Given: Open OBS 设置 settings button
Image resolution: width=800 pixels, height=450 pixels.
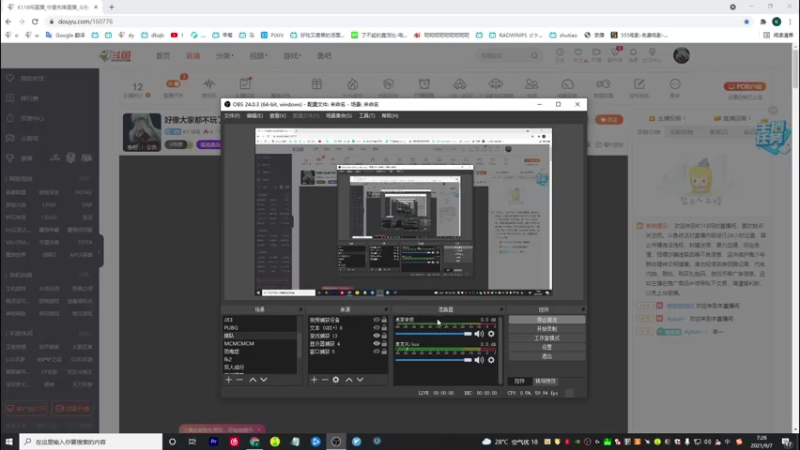Looking at the screenshot, I should [546, 347].
